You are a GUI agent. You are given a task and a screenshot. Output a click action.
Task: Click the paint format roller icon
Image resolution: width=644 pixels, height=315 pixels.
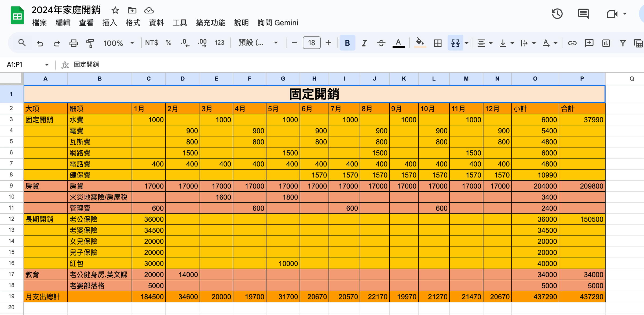90,43
